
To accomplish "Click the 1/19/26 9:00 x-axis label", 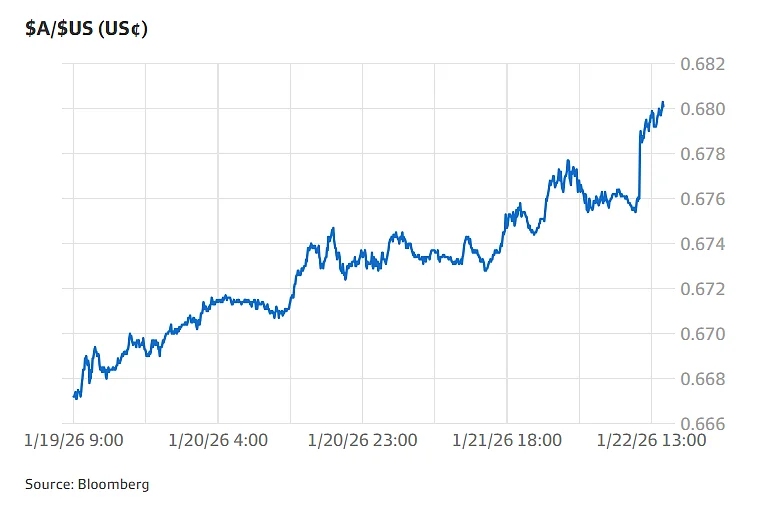I will tap(74, 440).
